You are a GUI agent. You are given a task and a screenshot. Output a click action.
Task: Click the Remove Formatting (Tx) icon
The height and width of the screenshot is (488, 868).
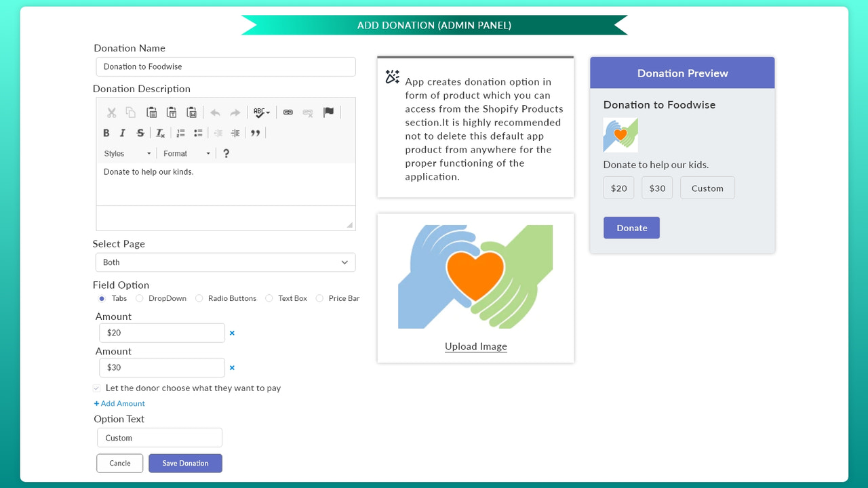coord(159,133)
